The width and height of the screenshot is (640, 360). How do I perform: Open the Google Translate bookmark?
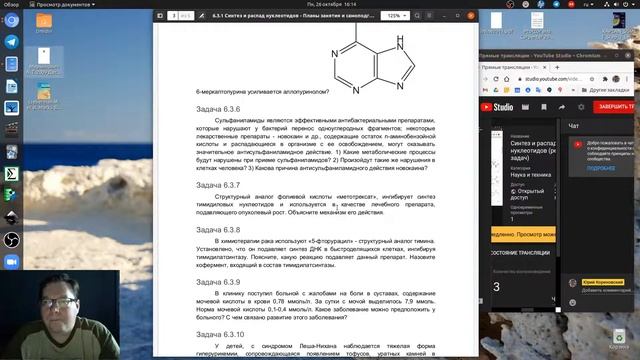(539, 90)
